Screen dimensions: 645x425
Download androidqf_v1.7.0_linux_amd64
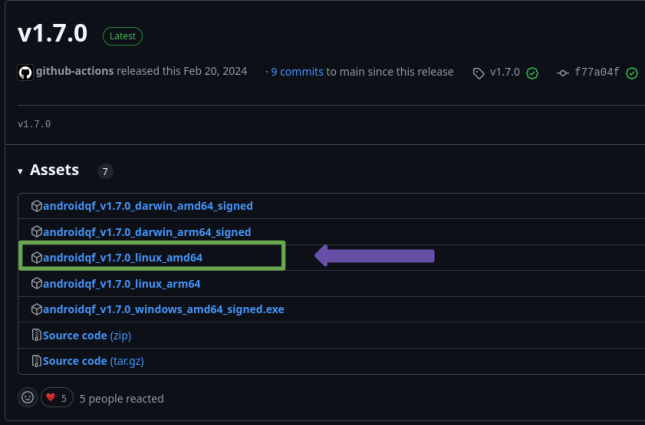click(123, 258)
